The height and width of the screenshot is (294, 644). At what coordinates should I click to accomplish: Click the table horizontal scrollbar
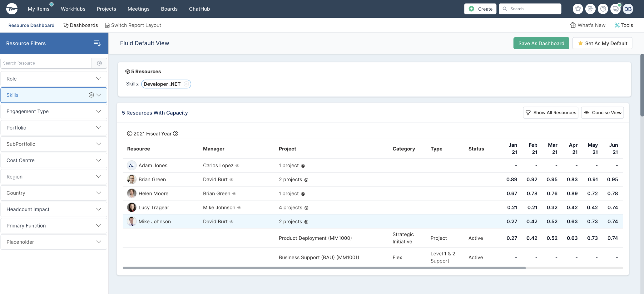pos(324,268)
